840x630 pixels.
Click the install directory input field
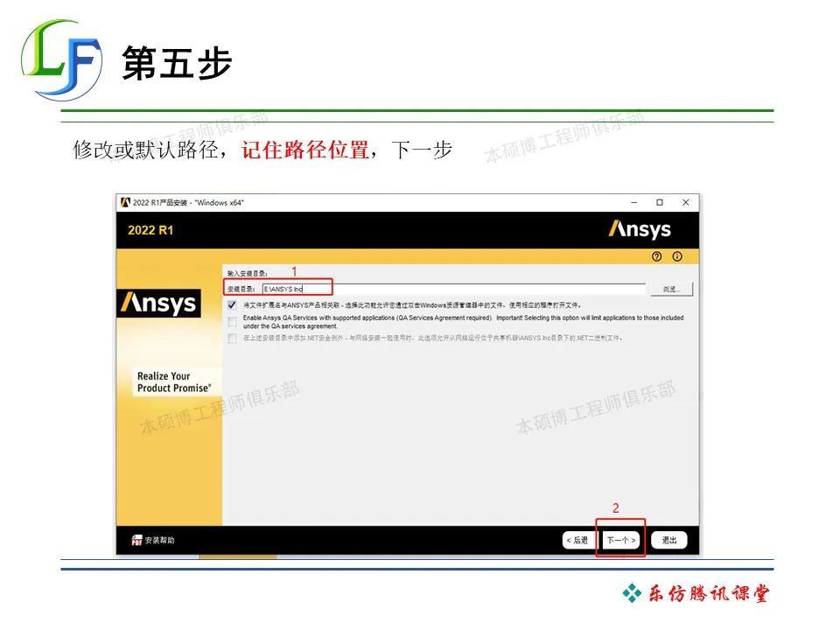click(x=453, y=289)
